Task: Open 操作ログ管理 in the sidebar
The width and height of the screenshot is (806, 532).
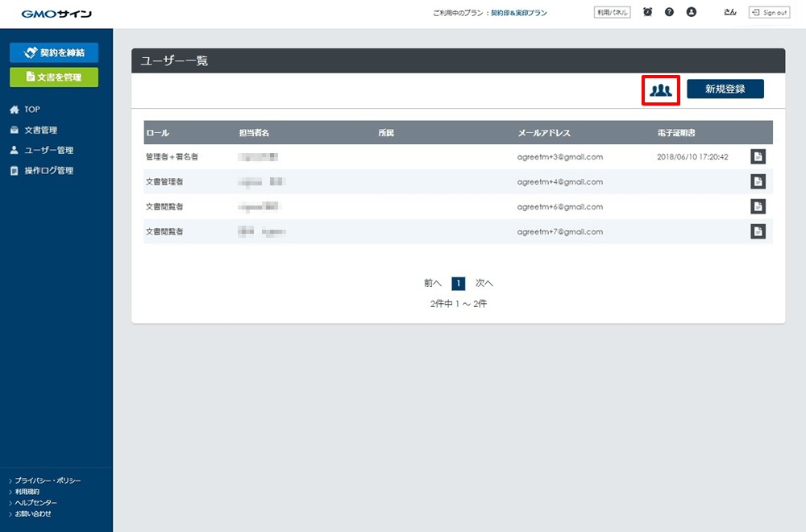Action: pos(49,171)
